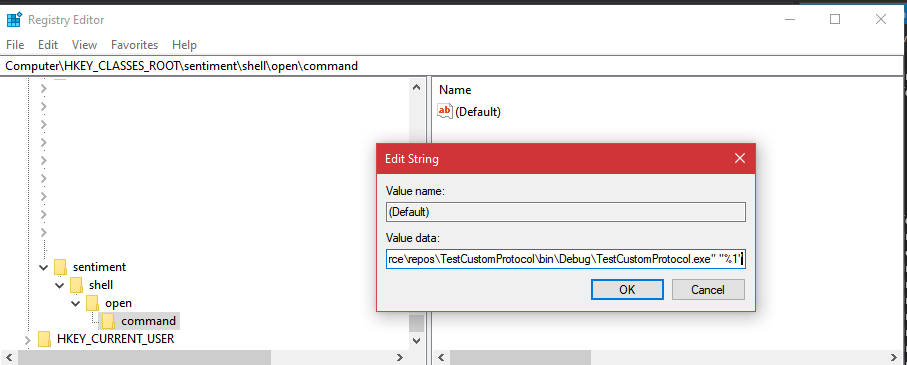Click tree pane scroll up arrow

pos(416,87)
